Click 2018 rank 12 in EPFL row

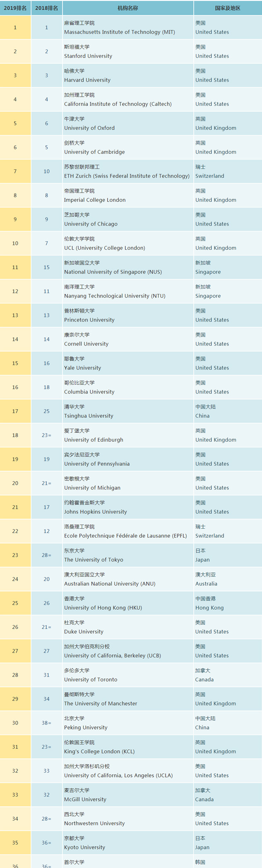pos(47,531)
